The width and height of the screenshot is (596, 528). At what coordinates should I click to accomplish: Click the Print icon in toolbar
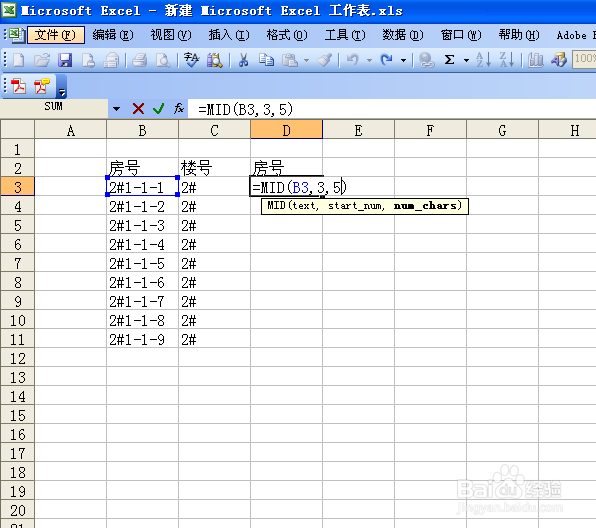tap(139, 60)
